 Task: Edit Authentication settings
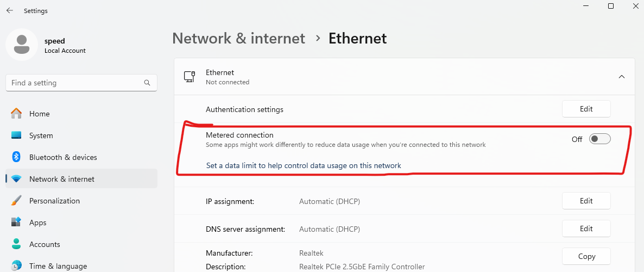click(x=586, y=109)
